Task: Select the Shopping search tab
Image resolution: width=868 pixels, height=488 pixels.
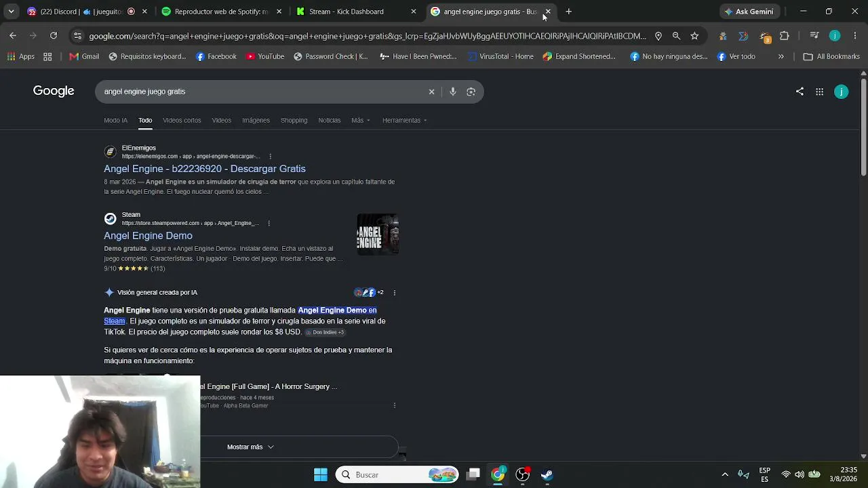Action: [x=294, y=121]
